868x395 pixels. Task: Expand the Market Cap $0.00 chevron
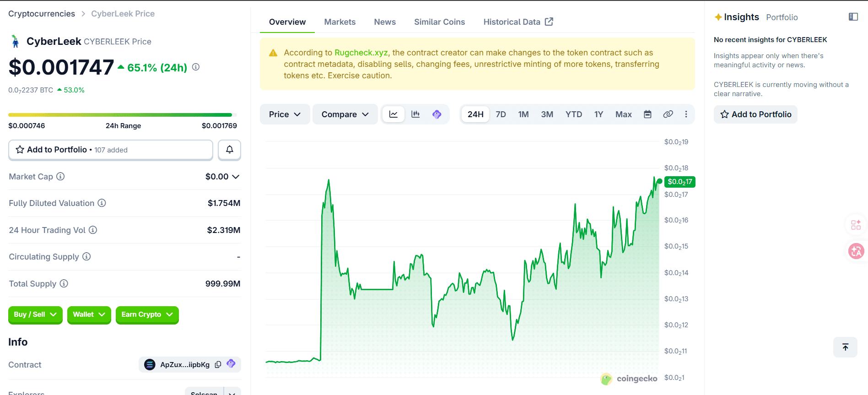pyautogui.click(x=236, y=177)
